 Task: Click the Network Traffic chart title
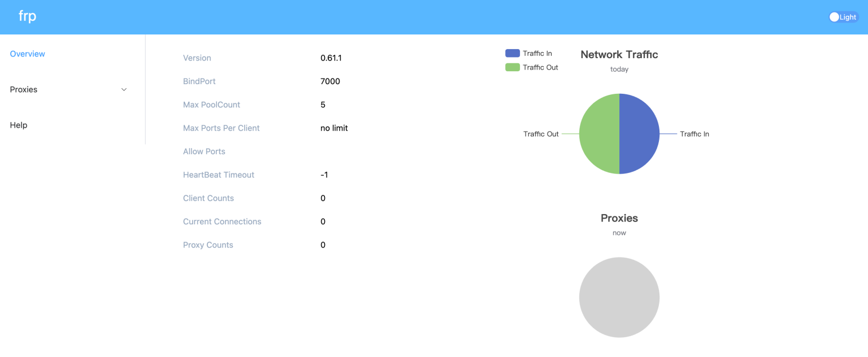coord(619,54)
